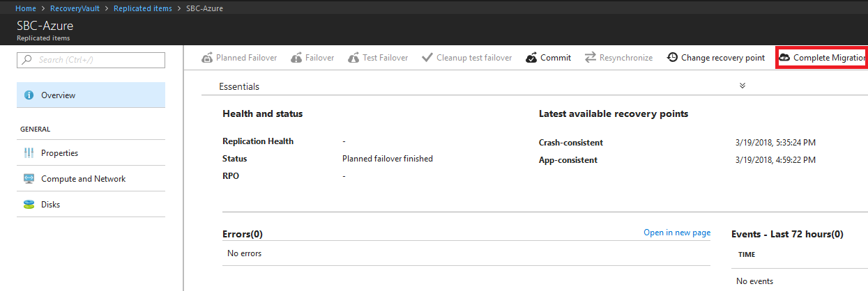The image size is (868, 291).
Task: Click the Latest available recovery points heading
Action: (x=614, y=113)
